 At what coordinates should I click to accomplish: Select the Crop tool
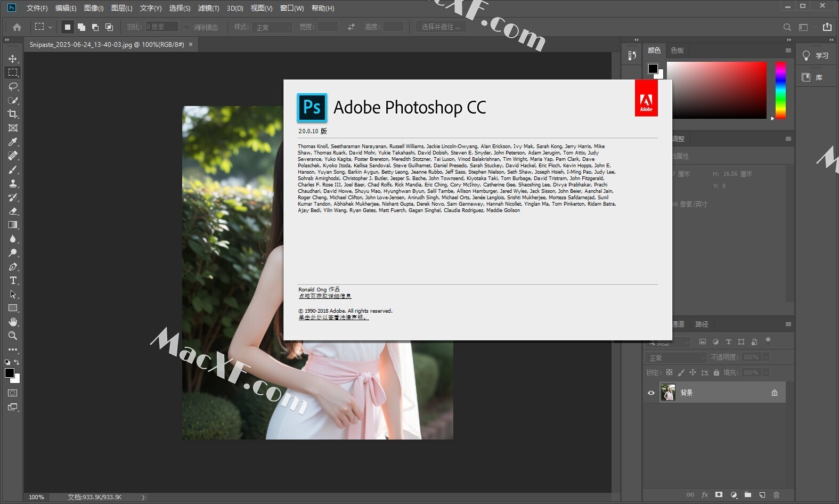tap(13, 114)
